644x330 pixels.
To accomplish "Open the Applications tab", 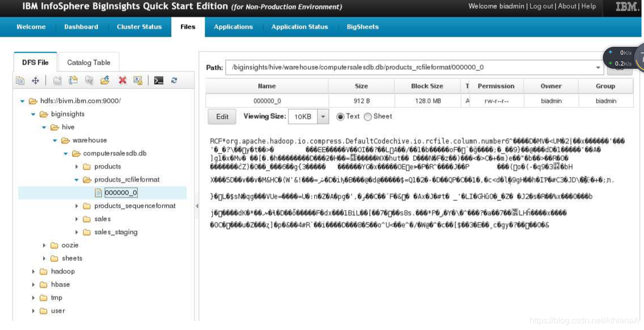I will coord(233,27).
